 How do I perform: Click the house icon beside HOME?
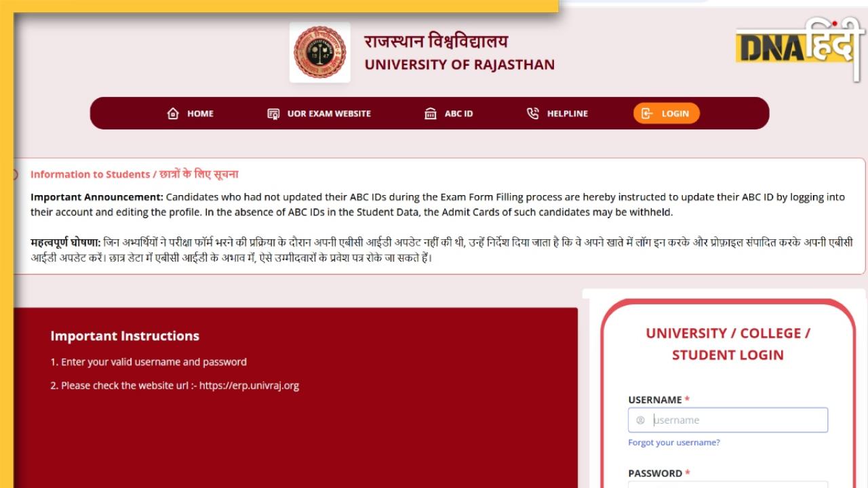tap(173, 113)
